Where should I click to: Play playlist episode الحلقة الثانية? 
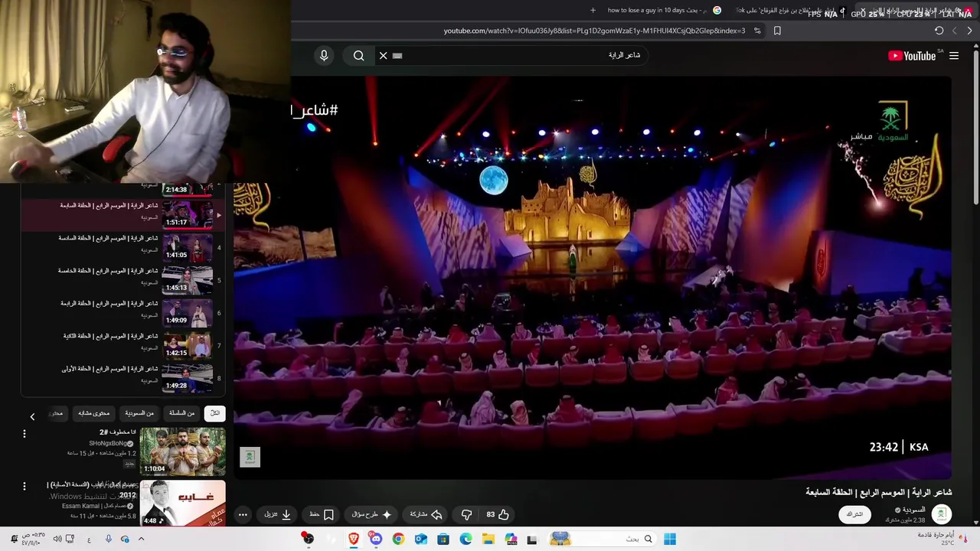(122, 346)
